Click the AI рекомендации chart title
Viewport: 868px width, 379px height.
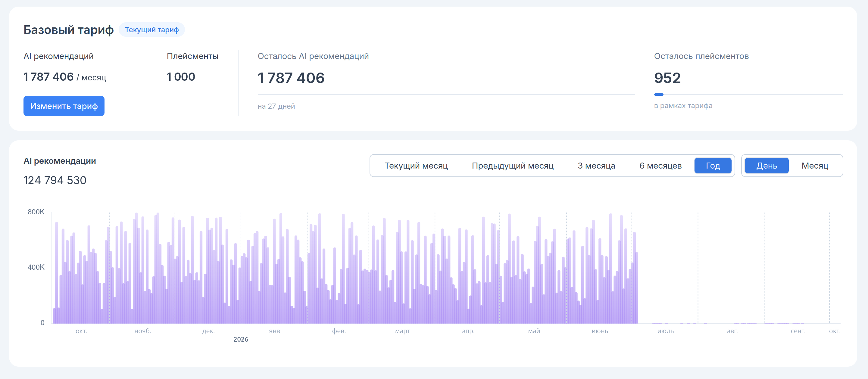pyautogui.click(x=60, y=161)
